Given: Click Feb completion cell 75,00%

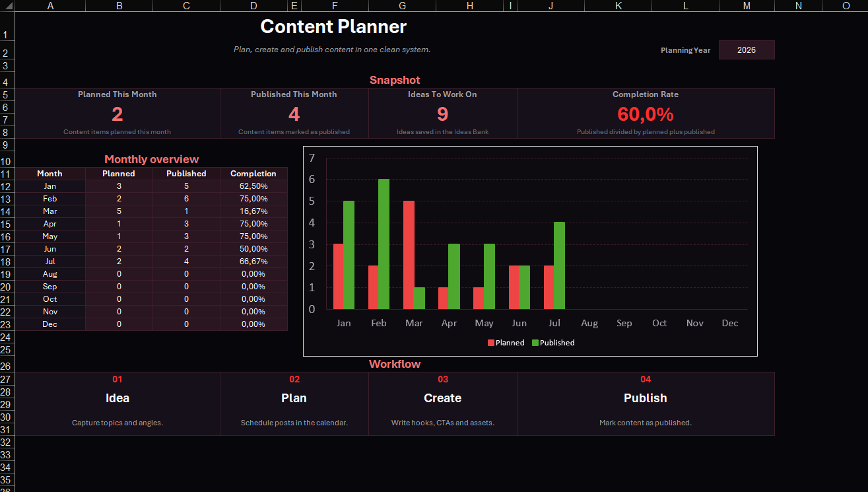Looking at the screenshot, I should coord(253,199).
